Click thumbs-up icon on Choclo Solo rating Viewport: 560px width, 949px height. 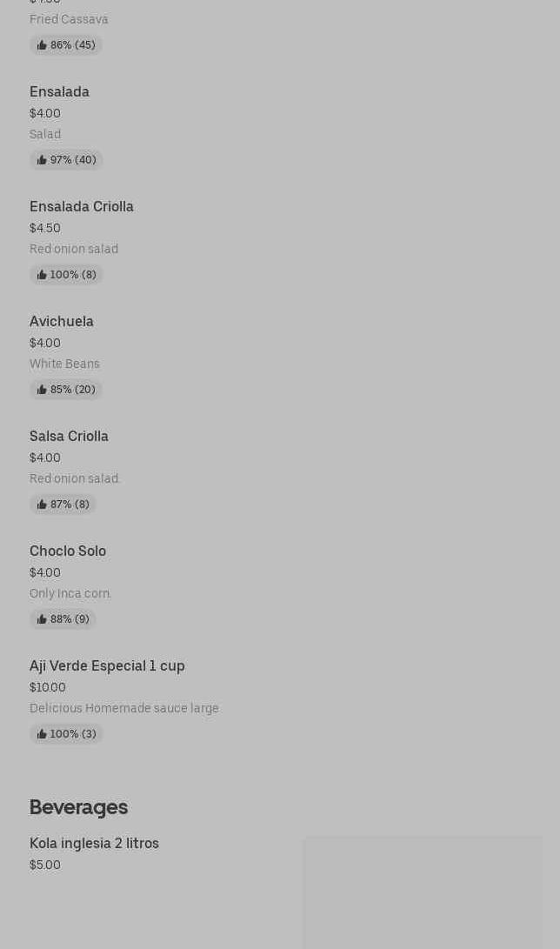point(42,619)
